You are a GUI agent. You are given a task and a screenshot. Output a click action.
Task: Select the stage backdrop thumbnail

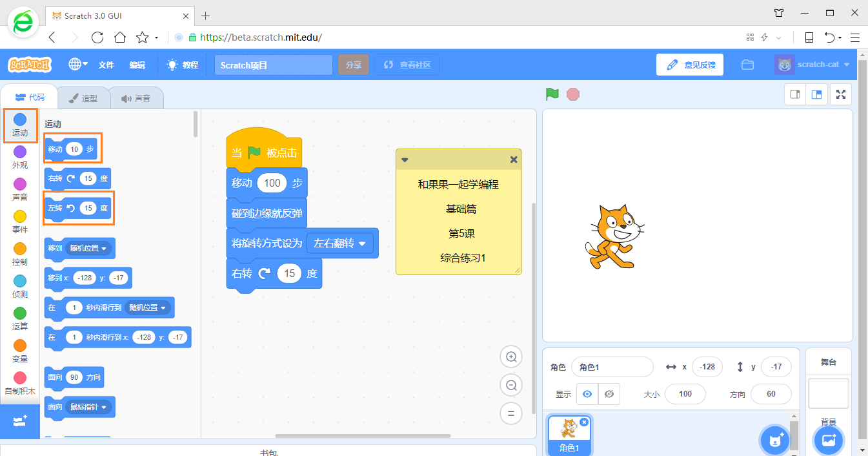[829, 393]
